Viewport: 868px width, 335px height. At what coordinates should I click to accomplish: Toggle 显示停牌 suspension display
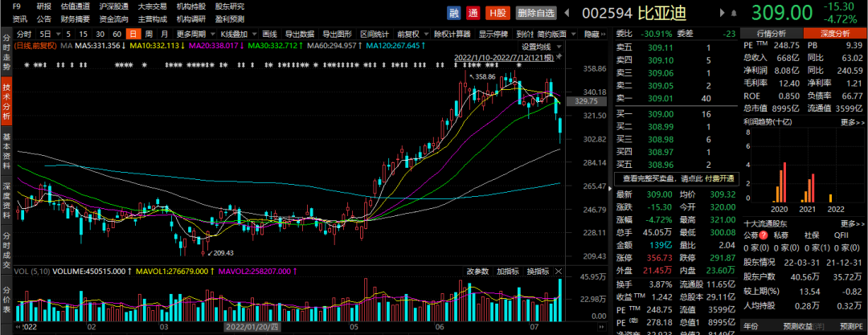tap(493, 35)
